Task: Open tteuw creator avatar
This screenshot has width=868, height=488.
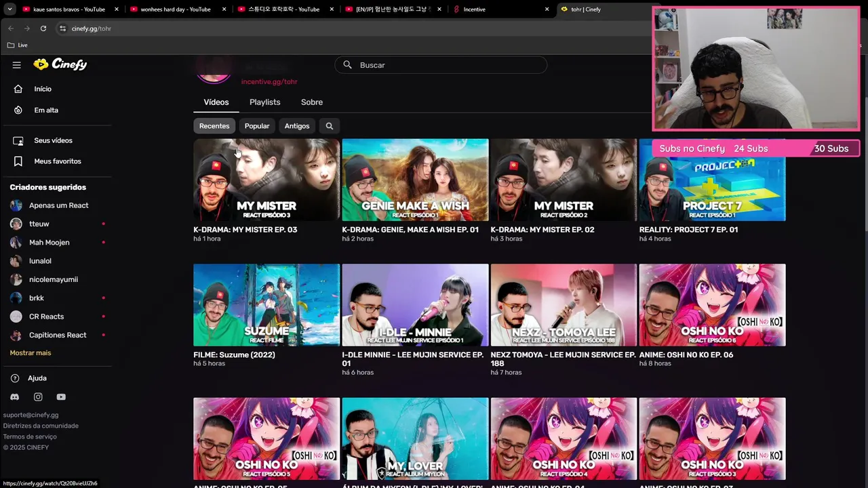Action: coord(16,224)
